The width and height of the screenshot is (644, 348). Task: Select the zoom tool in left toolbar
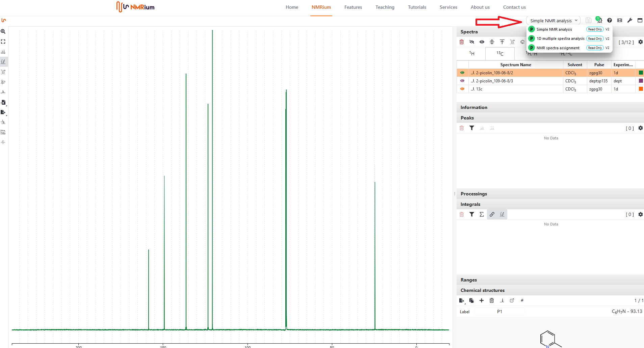click(x=3, y=31)
